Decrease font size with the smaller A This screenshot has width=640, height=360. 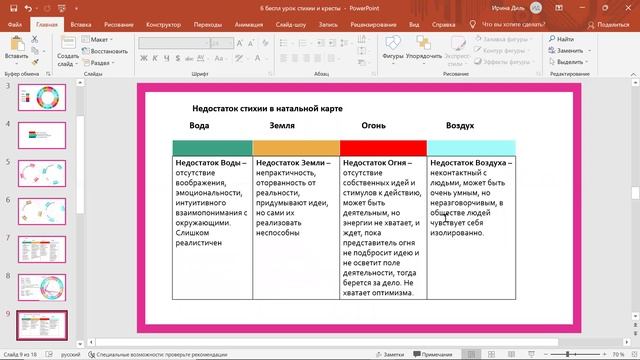(x=251, y=43)
